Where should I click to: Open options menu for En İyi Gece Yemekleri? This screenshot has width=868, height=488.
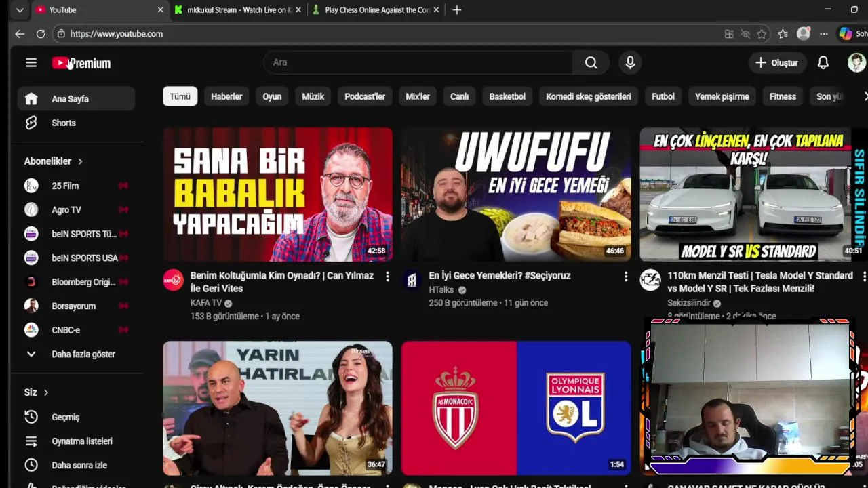click(625, 277)
